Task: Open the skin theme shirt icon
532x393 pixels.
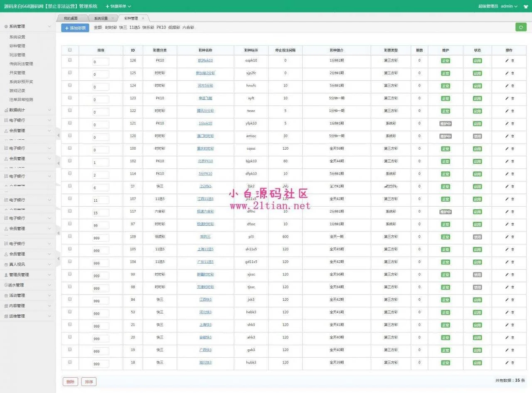Action: click(526, 6)
